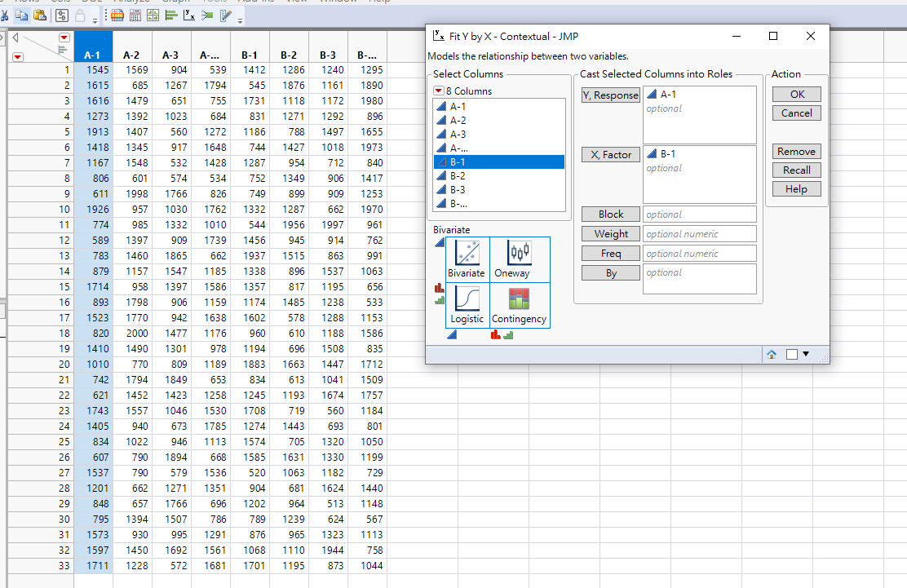
Task: Click the Remove button
Action: click(x=796, y=152)
